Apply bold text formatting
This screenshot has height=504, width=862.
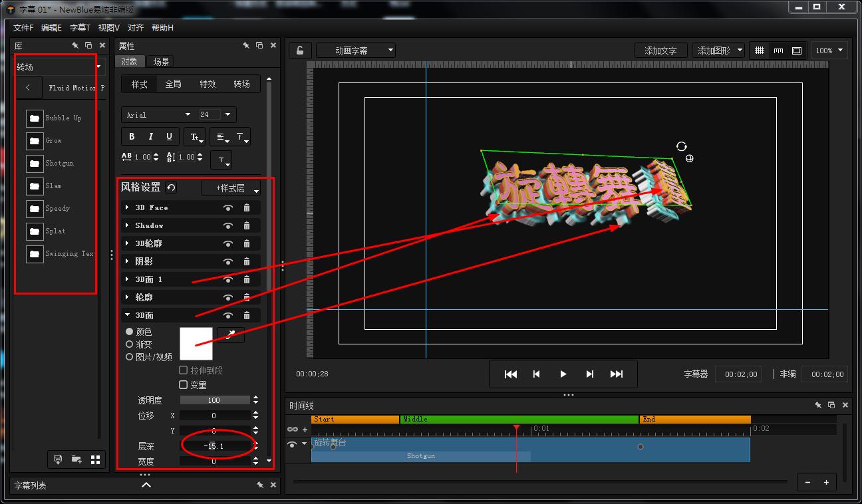[x=132, y=136]
